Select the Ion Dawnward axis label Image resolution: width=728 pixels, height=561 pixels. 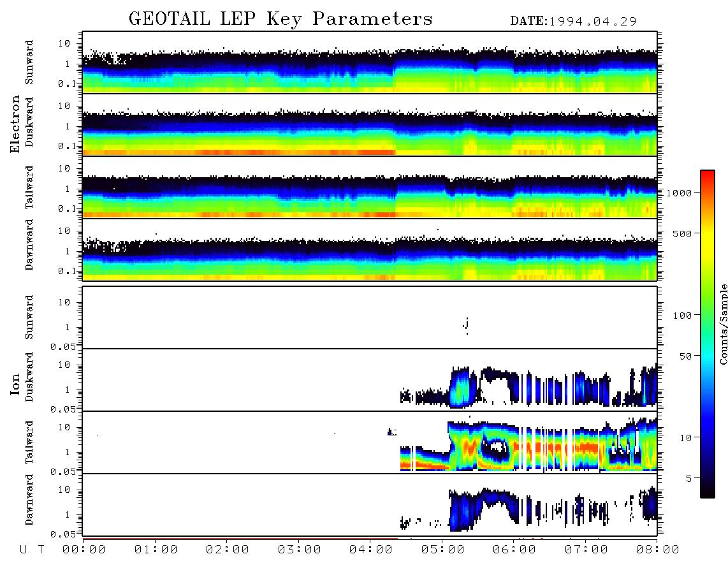(29, 499)
